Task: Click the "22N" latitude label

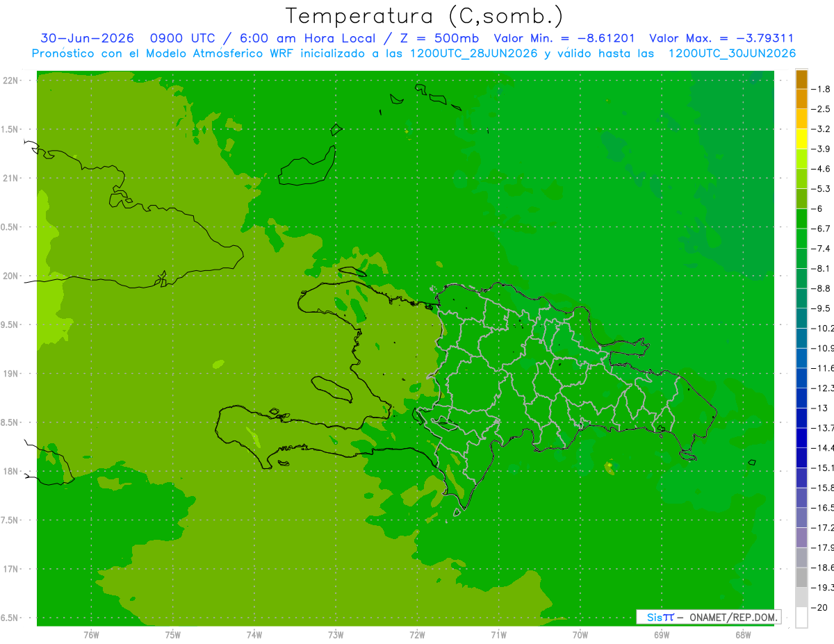Action: point(11,81)
